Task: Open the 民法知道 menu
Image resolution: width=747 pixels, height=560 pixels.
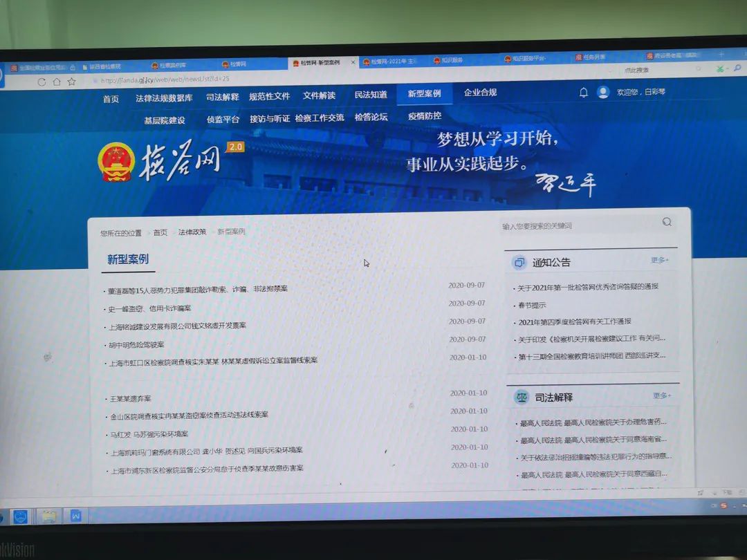Action: 371,95
